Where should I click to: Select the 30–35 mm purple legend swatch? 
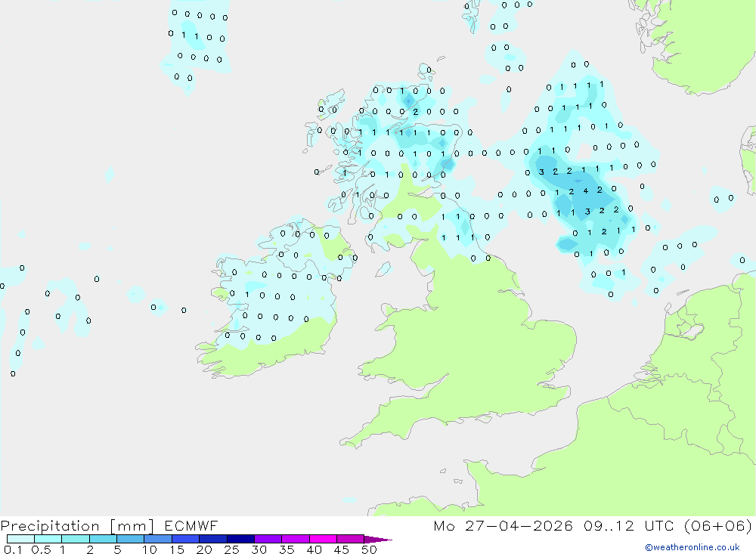pos(268,539)
